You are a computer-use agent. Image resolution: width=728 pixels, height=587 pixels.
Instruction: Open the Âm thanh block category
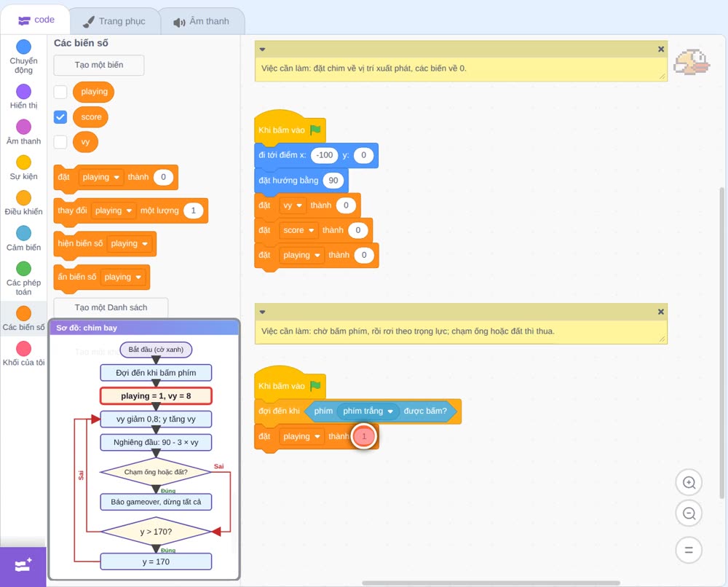24,133
